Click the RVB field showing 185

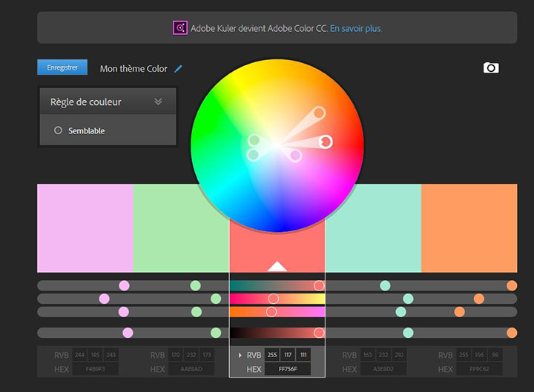point(96,355)
